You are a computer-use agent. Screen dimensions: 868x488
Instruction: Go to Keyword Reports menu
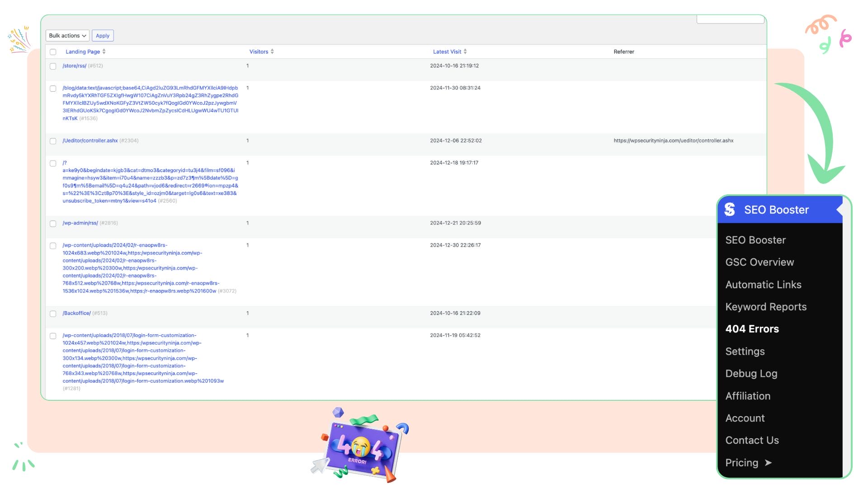coord(766,307)
